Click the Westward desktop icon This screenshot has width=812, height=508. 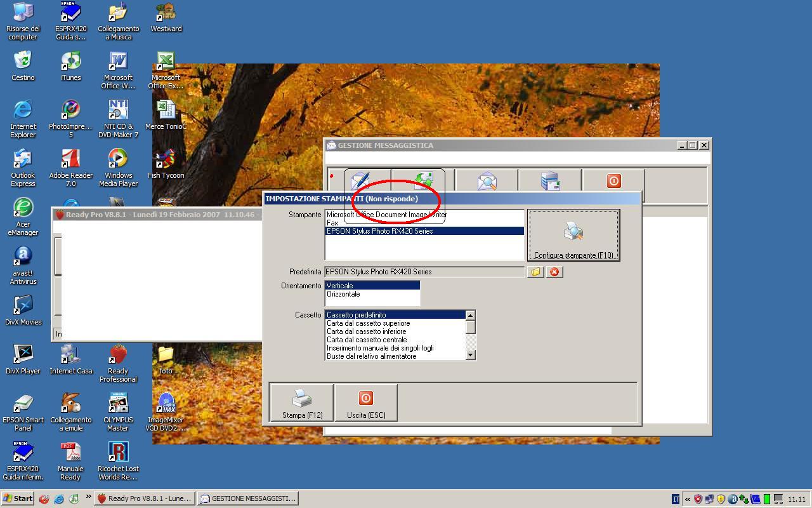(166, 17)
